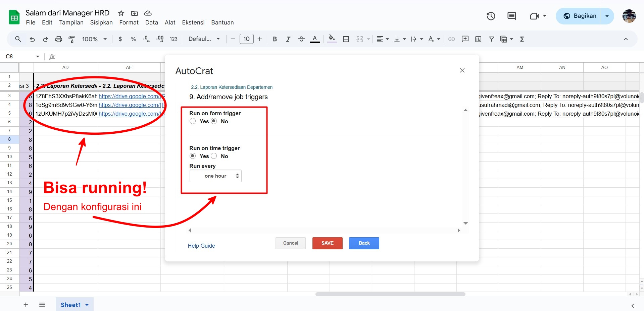The width and height of the screenshot is (644, 311).
Task: Open the text color picker
Action: point(314,39)
